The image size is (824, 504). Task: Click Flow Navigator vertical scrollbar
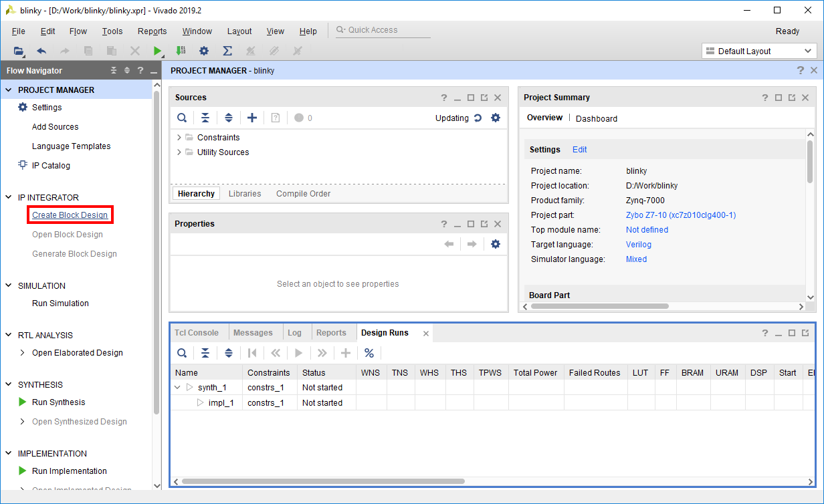pyautogui.click(x=157, y=254)
